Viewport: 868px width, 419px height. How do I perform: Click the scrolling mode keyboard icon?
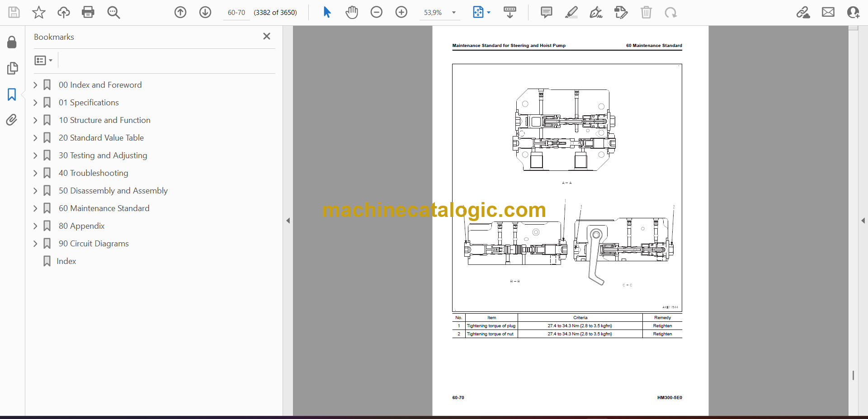[510, 12]
